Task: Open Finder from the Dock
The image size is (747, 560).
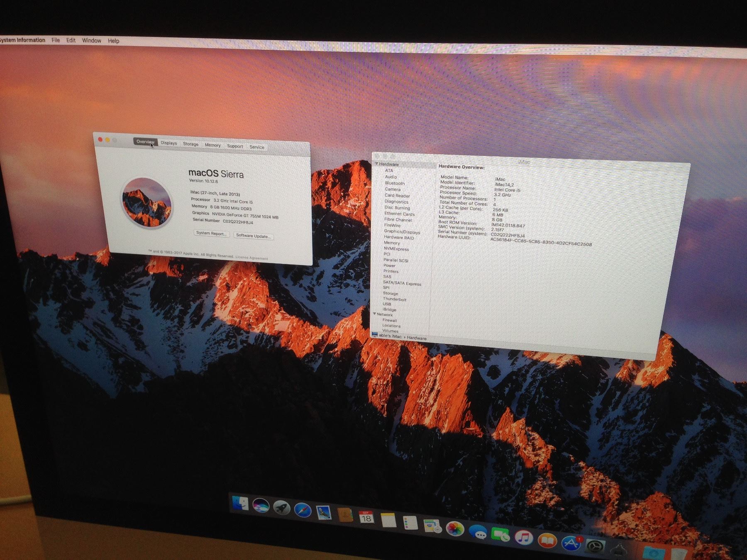Action: (x=240, y=503)
